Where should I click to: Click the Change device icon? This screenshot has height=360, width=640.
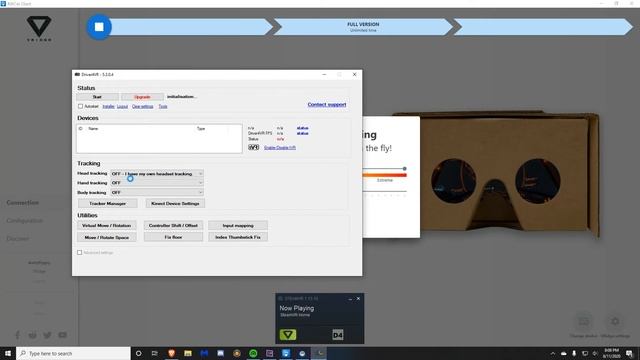(x=584, y=322)
